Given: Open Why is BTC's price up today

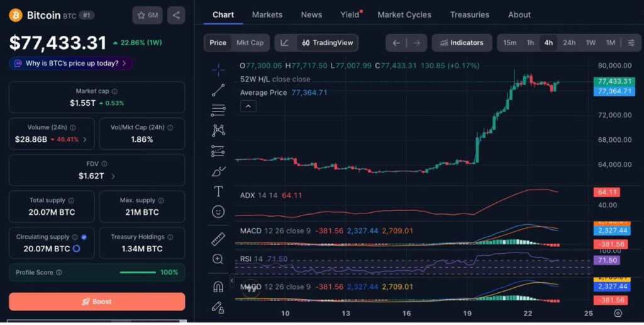Looking at the screenshot, I should coord(70,64).
